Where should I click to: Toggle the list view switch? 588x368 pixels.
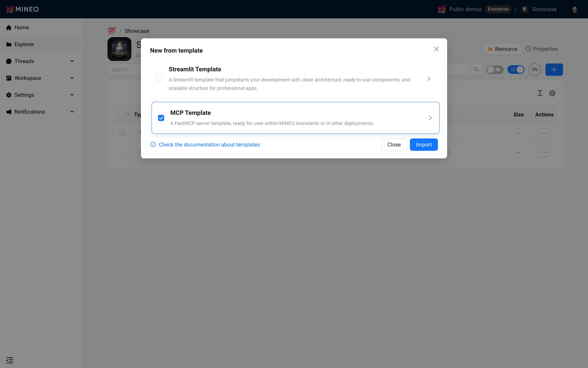pos(516,70)
